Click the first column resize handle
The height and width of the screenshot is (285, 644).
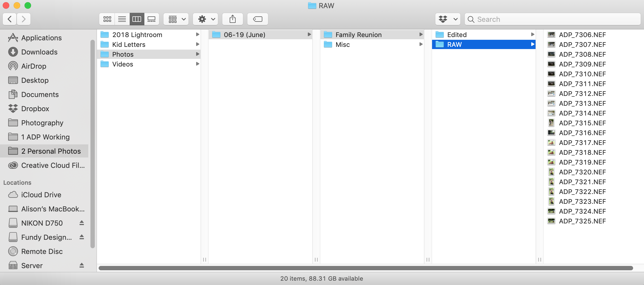pyautogui.click(x=205, y=260)
